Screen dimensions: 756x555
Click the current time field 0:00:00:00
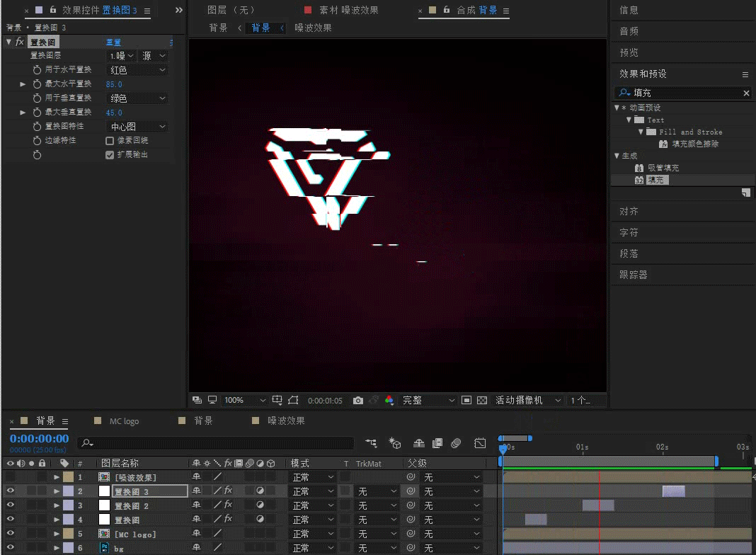tap(38, 439)
